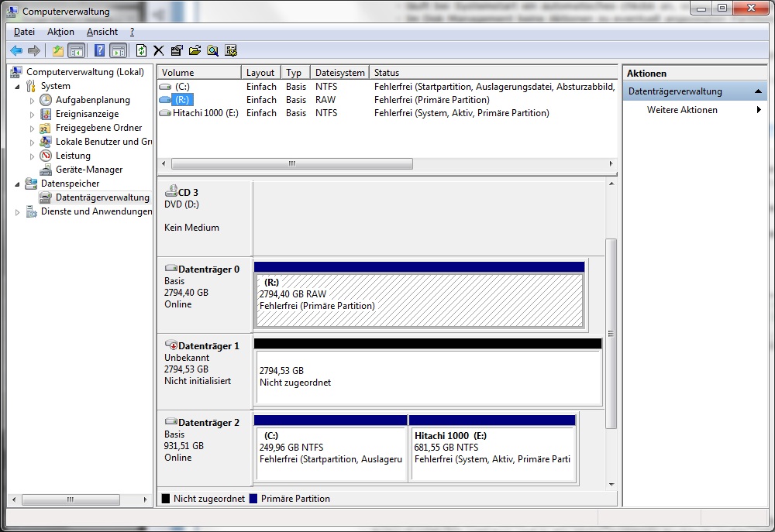
Task: Toggle the action pane toolbar icon
Action: [x=118, y=50]
